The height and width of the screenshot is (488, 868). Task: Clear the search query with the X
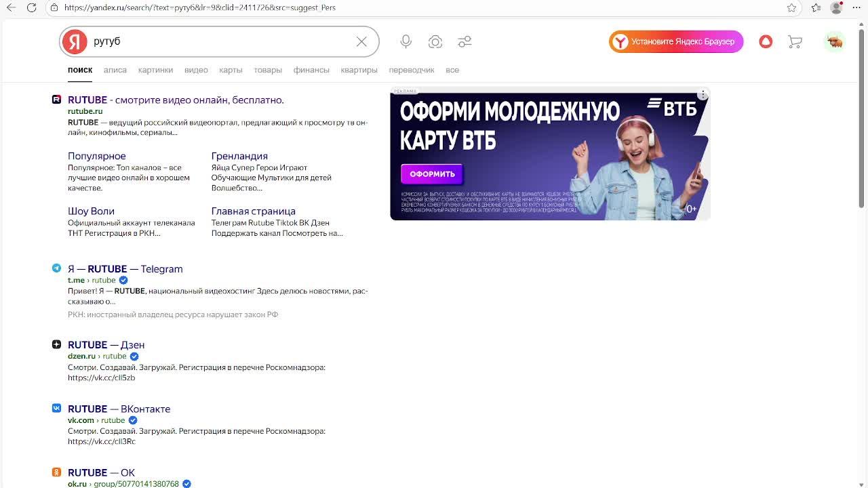[x=361, y=41]
